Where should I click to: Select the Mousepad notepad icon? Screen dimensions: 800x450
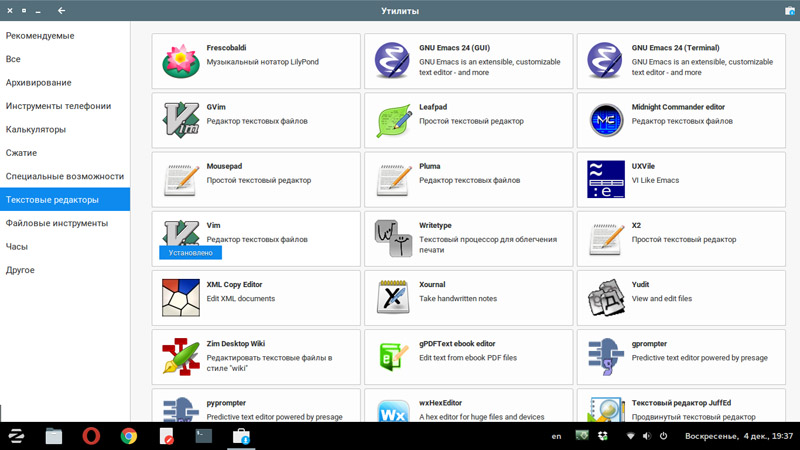pyautogui.click(x=181, y=180)
